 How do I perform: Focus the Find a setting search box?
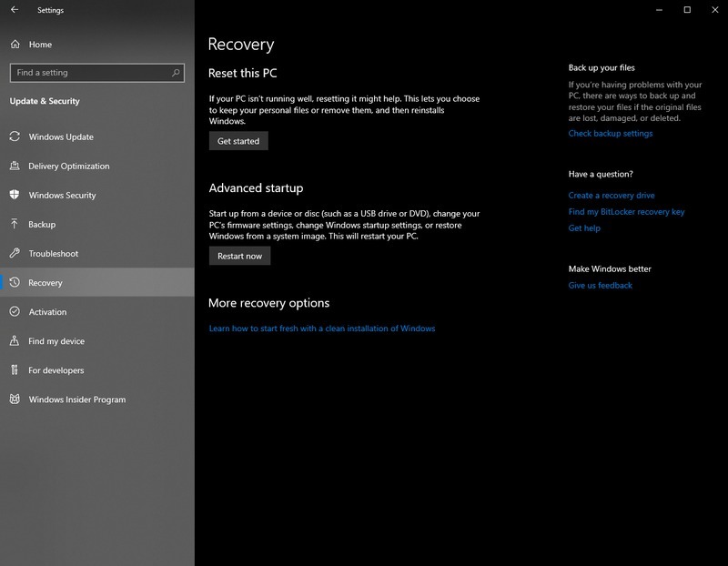97,73
